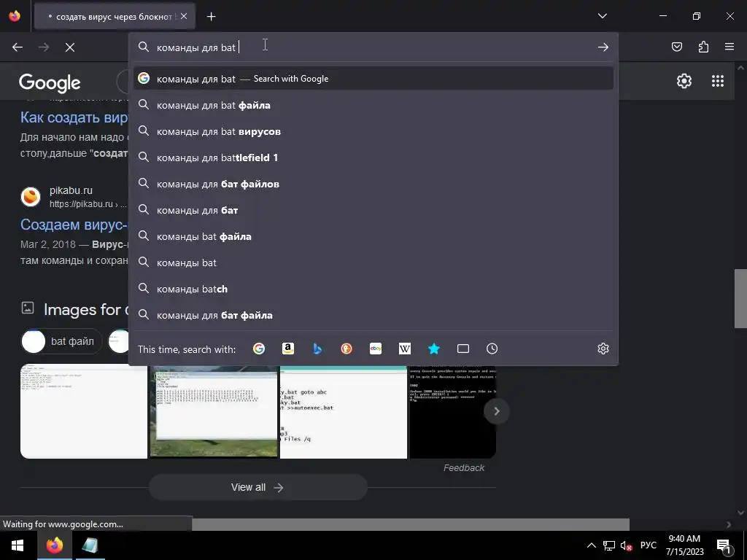This screenshot has width=747, height=560.
Task: Open the black console image thumbnail
Action: tap(453, 412)
